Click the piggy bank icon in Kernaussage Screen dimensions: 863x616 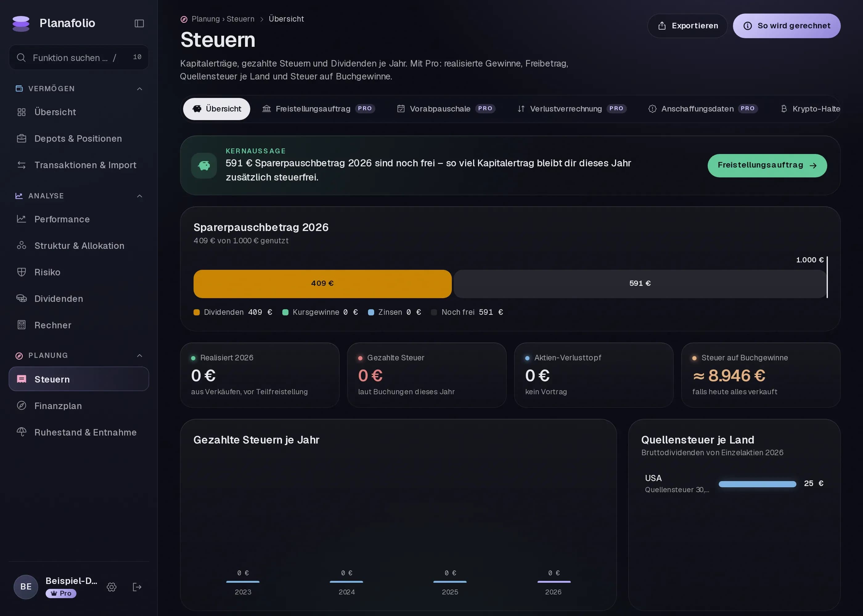tap(204, 165)
